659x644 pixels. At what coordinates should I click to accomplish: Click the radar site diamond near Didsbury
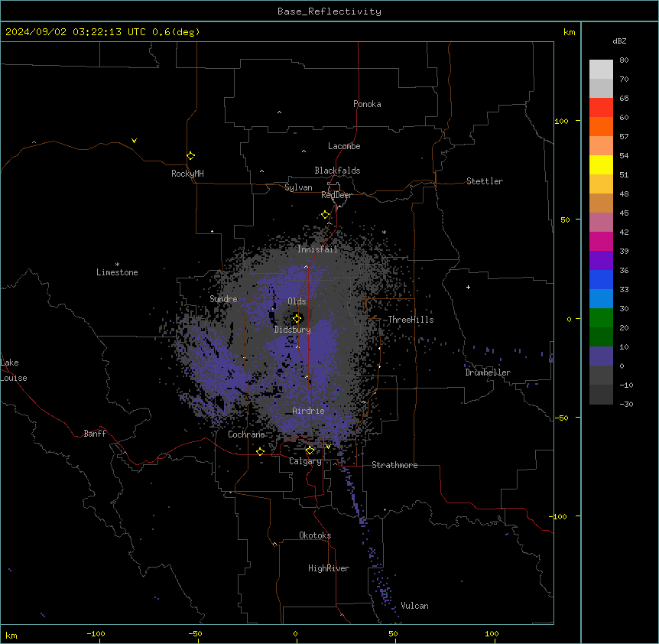297,318
